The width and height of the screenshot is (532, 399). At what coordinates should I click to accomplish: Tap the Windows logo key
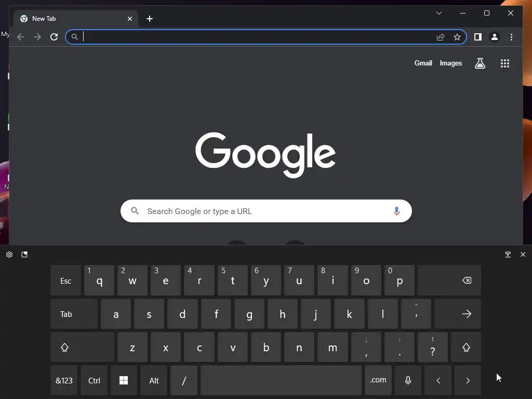(x=124, y=380)
